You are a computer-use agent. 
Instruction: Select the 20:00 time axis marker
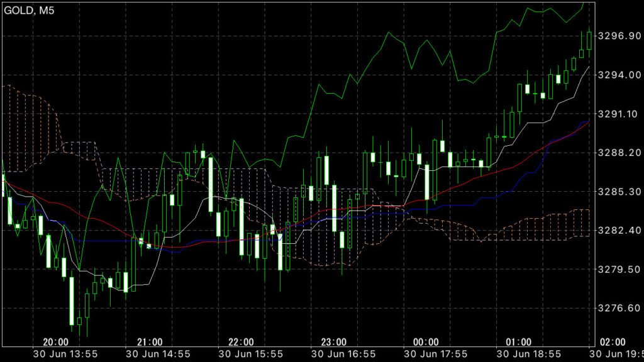pos(56,342)
